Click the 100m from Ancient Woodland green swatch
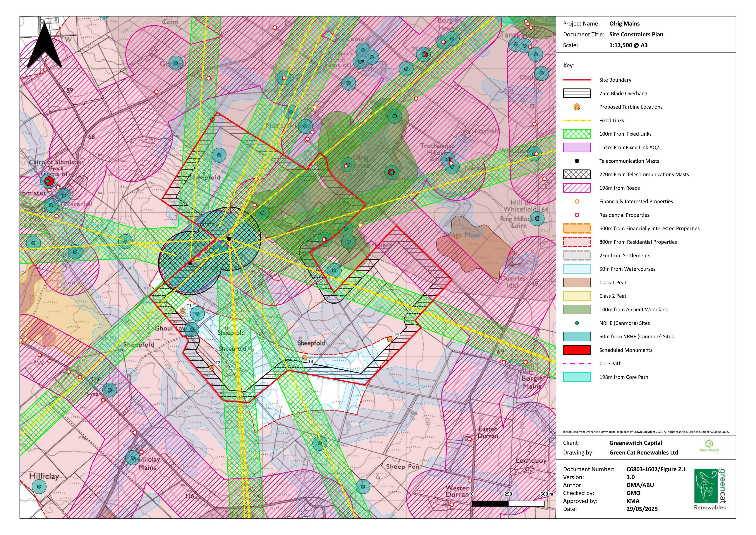The width and height of the screenshot is (756, 535). [577, 310]
